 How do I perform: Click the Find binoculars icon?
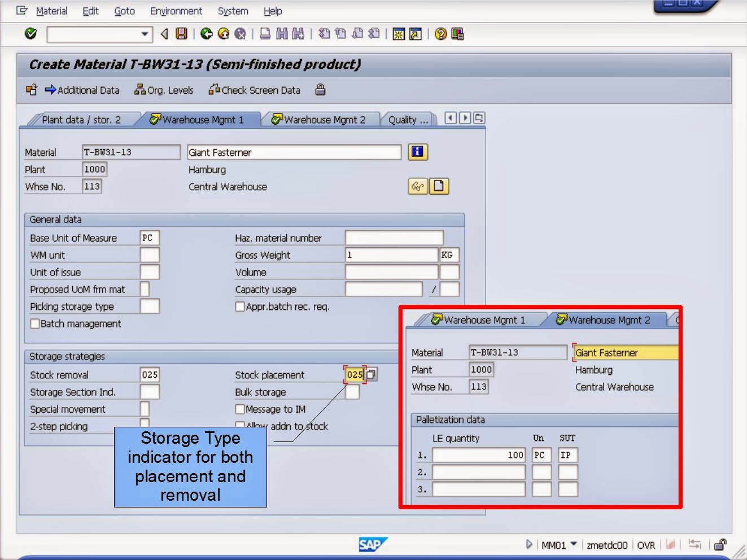[282, 34]
